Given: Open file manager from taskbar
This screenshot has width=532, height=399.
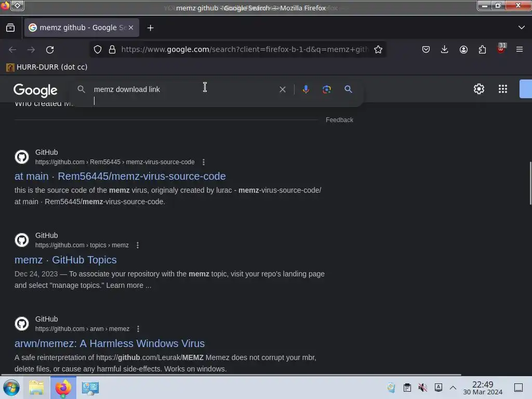Looking at the screenshot, I should coord(36,388).
